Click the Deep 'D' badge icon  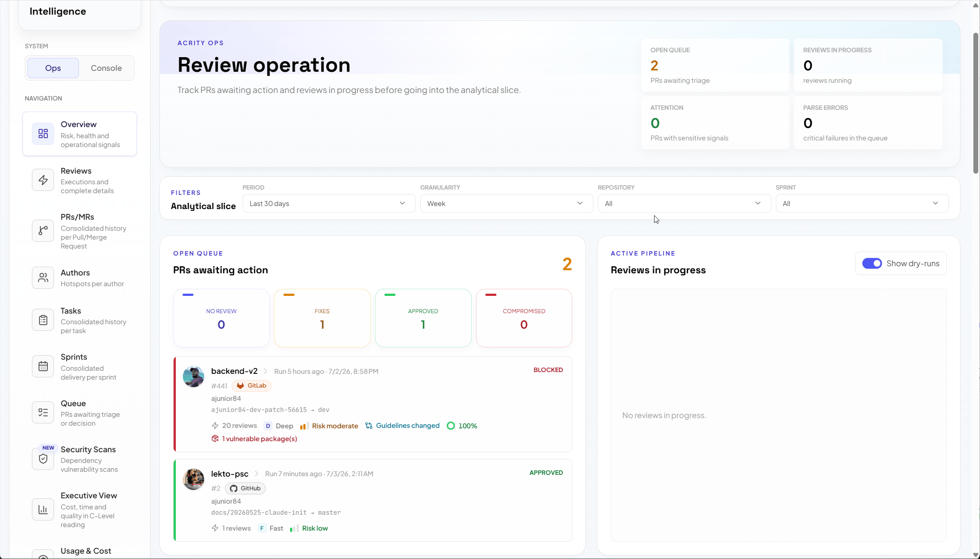268,426
